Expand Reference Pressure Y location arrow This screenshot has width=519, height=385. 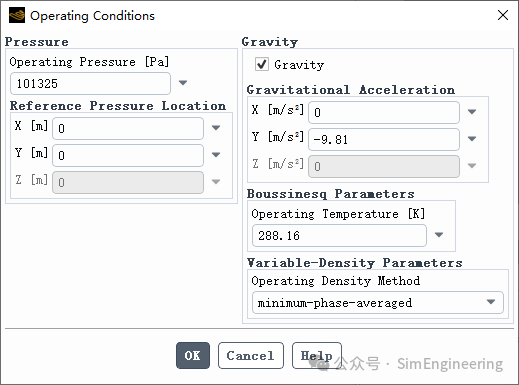pos(216,155)
